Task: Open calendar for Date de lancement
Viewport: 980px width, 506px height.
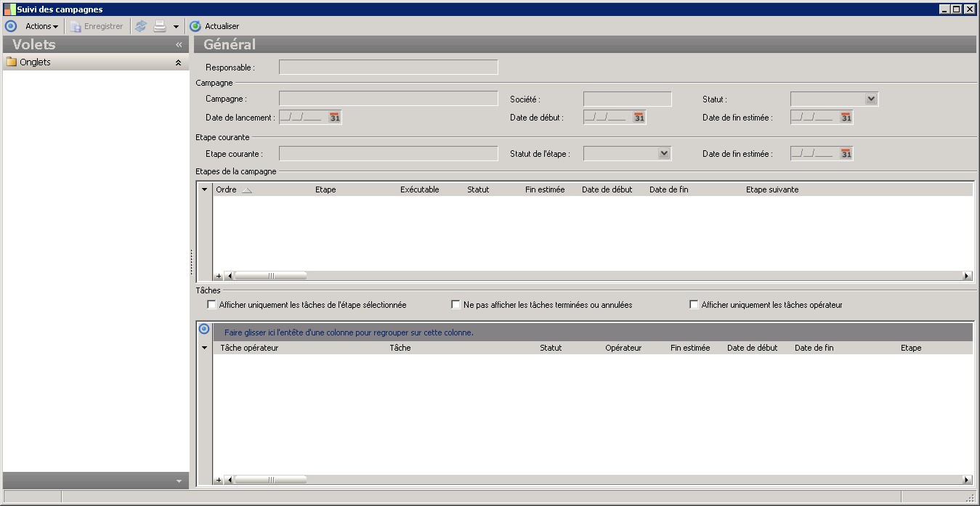Action: (334, 118)
